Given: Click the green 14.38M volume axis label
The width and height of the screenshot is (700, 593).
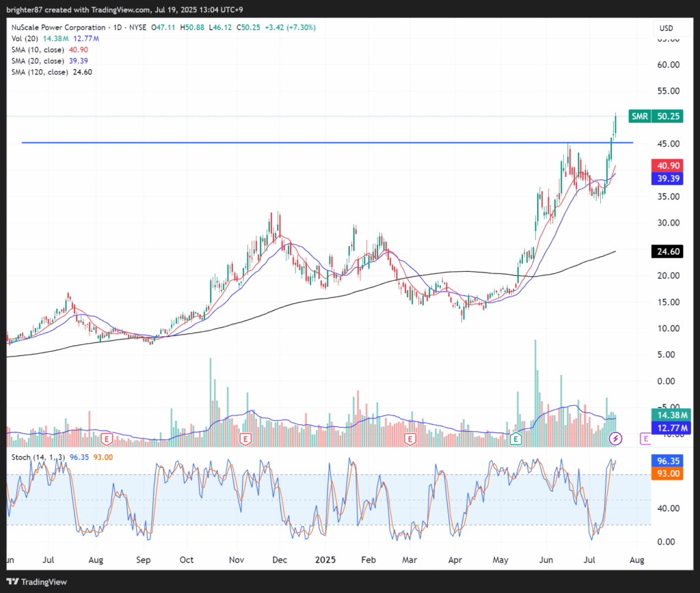Looking at the screenshot, I should pos(672,415).
